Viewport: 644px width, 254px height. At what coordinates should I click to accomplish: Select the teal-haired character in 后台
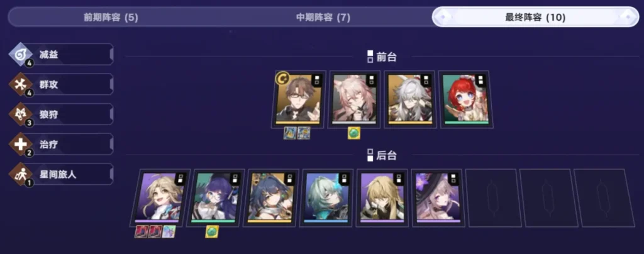tap(326, 198)
